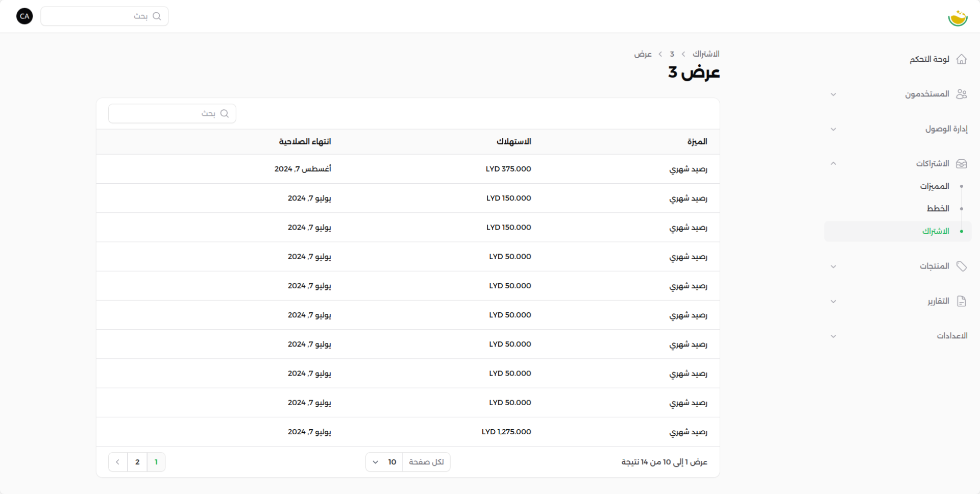The width and height of the screenshot is (980, 494).
Task: Click the LYD 1,275.000 consumption cell
Action: tap(506, 432)
